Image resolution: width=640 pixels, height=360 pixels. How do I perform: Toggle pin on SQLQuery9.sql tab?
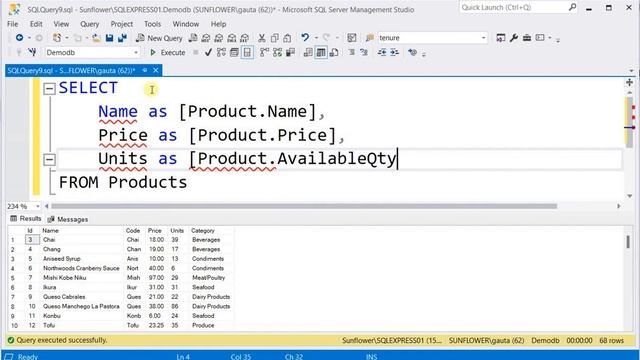[145, 70]
